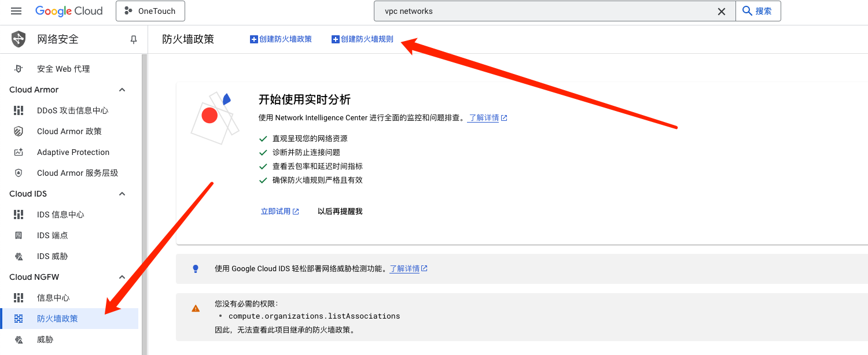
Task: Collapse the Cloud Armor section
Action: click(x=122, y=90)
